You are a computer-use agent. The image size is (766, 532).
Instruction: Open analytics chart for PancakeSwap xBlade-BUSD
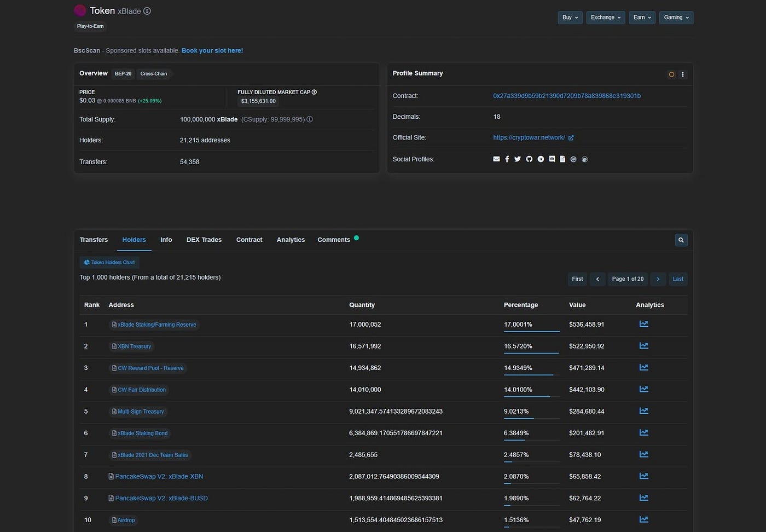pos(644,498)
